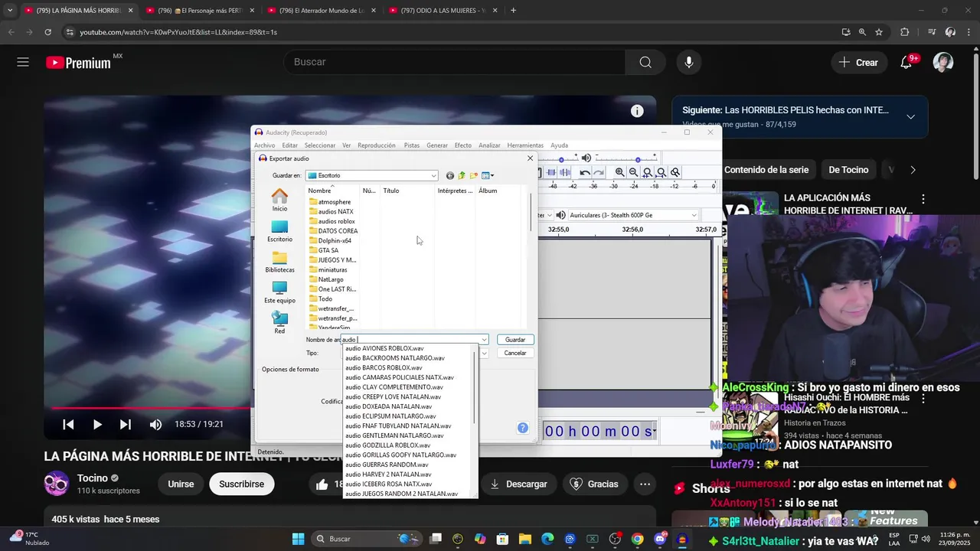Play the paused YouTube video
Viewport: 980px width, 551px height.
pyautogui.click(x=97, y=424)
